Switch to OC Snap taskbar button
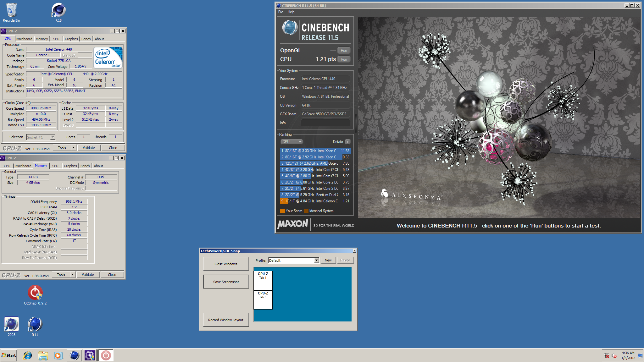 [106, 355]
